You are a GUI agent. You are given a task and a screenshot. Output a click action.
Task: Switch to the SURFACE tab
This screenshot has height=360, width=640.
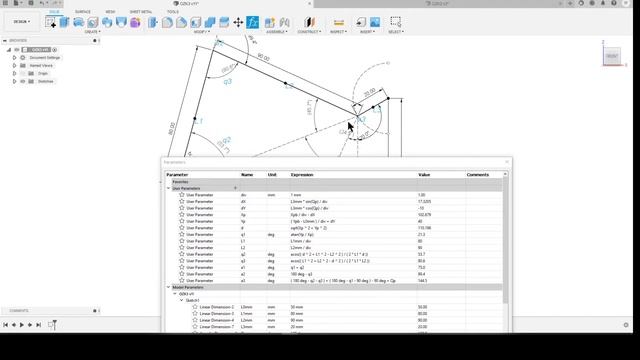pyautogui.click(x=83, y=12)
